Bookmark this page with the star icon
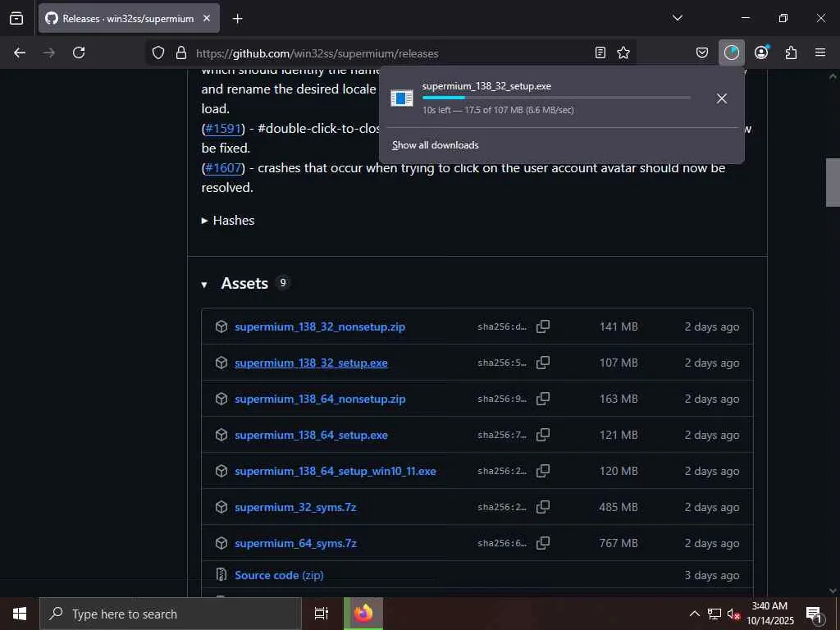 (x=623, y=52)
